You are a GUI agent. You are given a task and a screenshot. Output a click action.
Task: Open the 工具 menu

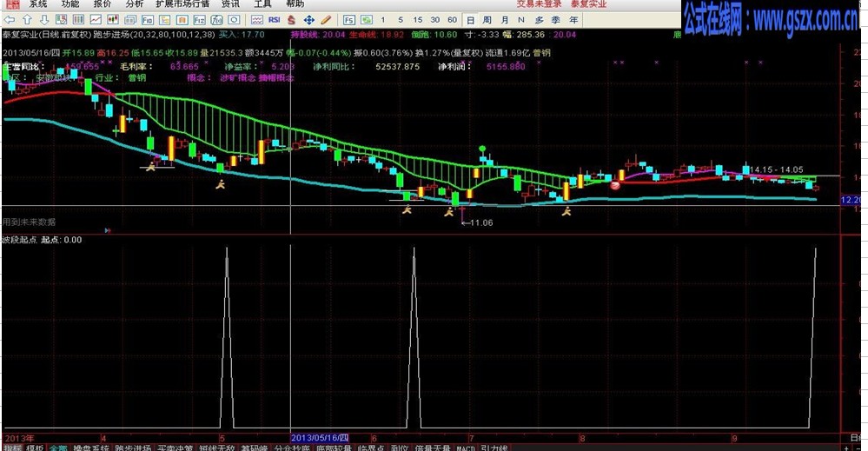pos(263,3)
